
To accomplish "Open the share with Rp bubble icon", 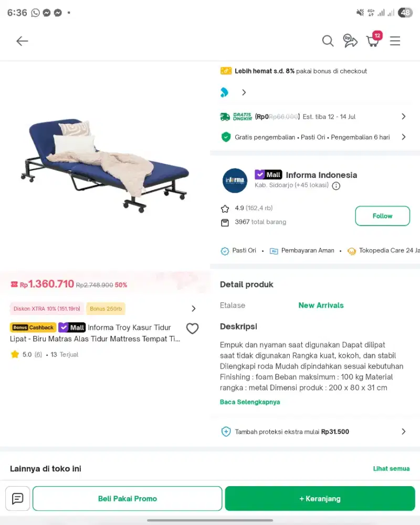I will [350, 41].
